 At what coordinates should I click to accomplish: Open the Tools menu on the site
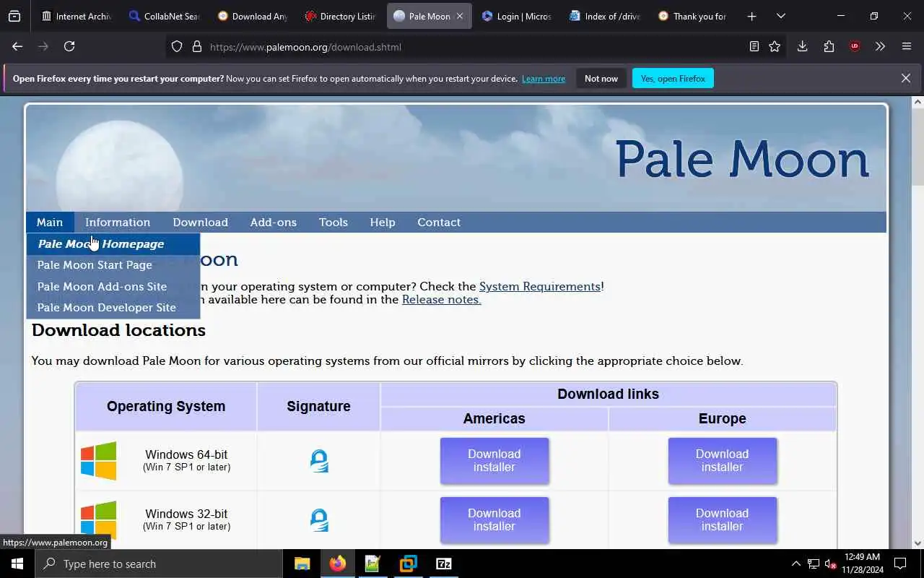click(x=334, y=222)
